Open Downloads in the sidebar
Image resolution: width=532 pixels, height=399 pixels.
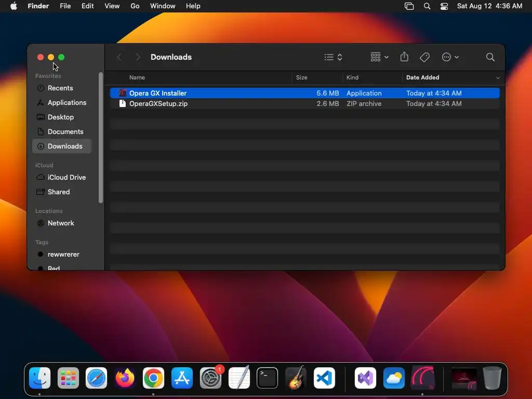(x=62, y=146)
